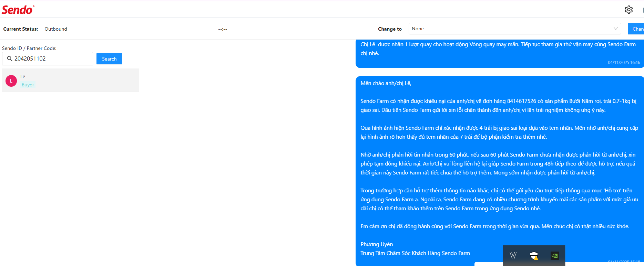The image size is (644, 266).
Task: Click the line starting Em cảm ơn chị
Action: point(495,226)
